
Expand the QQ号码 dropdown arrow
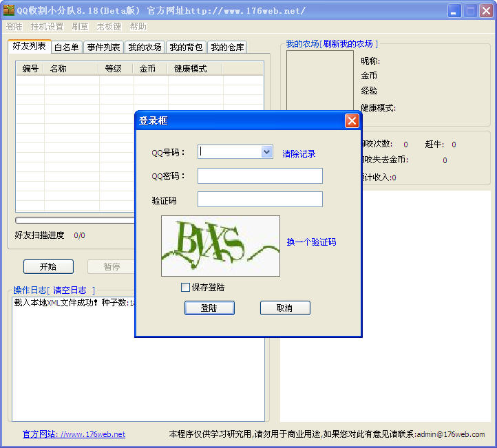[267, 152]
